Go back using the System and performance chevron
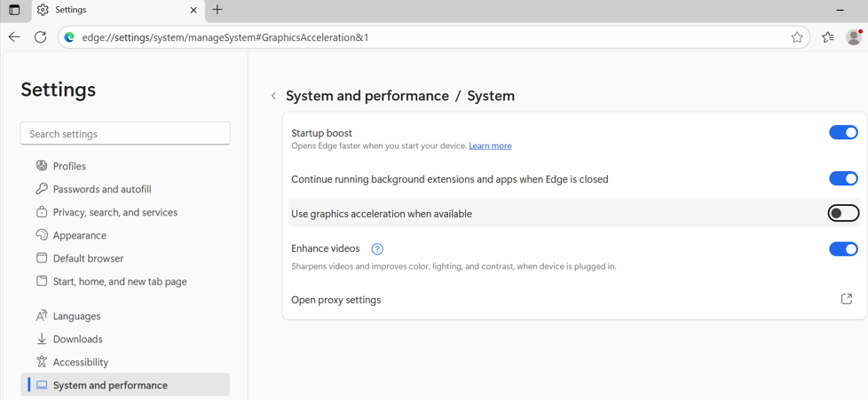868x400 pixels. 273,96
